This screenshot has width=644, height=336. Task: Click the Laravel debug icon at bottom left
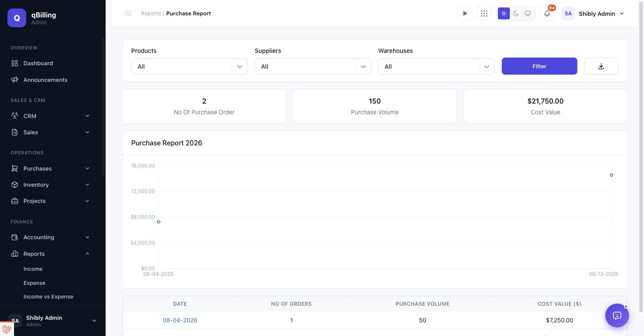(x=7, y=329)
